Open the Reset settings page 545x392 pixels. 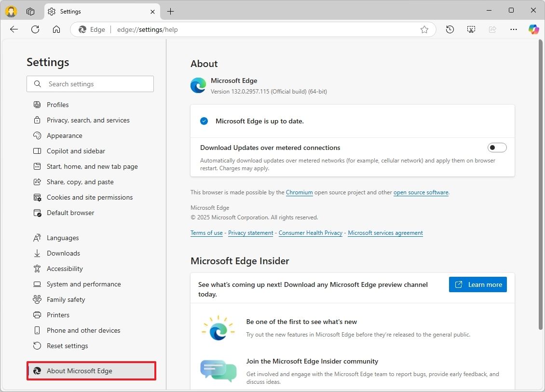[67, 346]
